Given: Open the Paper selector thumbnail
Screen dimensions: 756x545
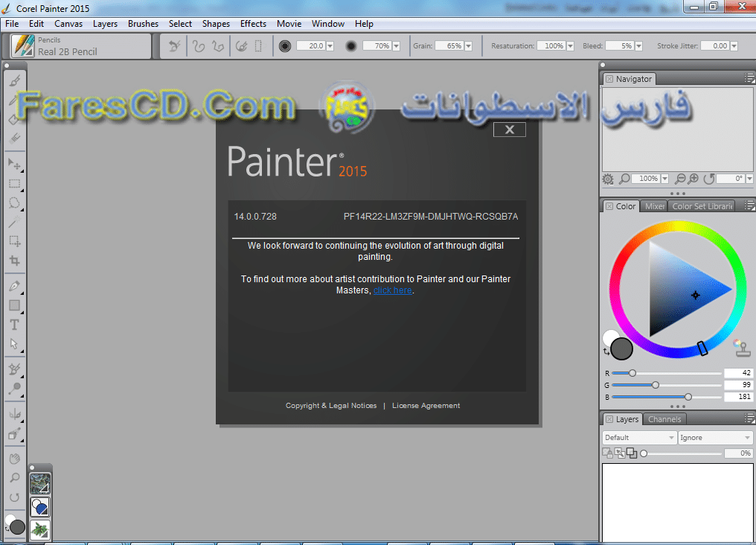Looking at the screenshot, I should [x=40, y=484].
